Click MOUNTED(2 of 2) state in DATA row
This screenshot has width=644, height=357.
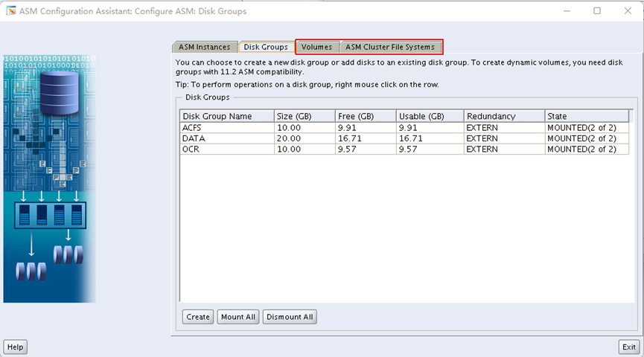click(x=581, y=138)
